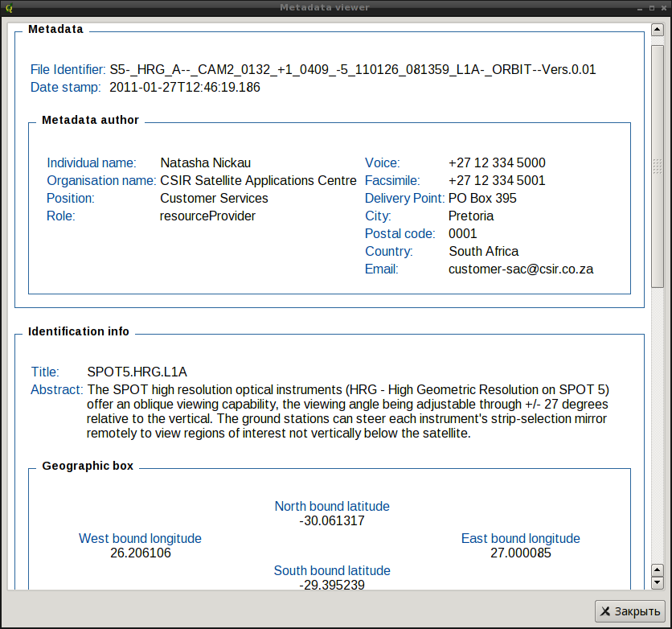
Task: Click the Закрыть button
Action: pos(629,611)
